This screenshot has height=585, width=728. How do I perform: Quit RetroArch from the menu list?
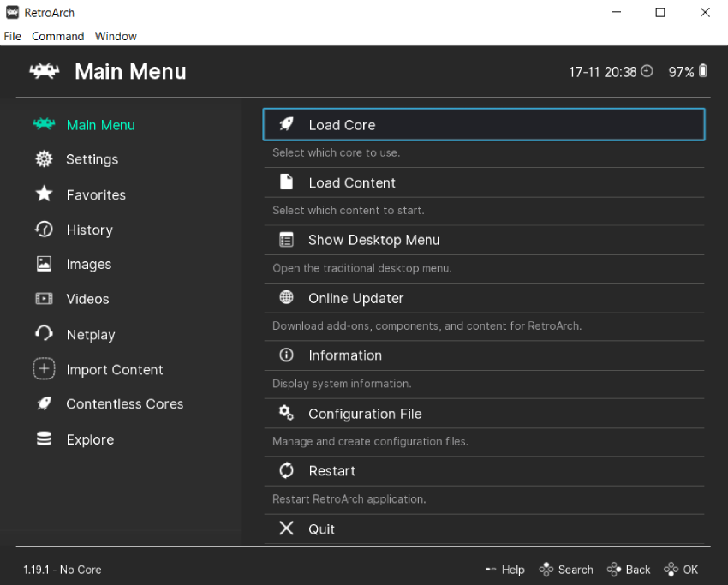(321, 529)
